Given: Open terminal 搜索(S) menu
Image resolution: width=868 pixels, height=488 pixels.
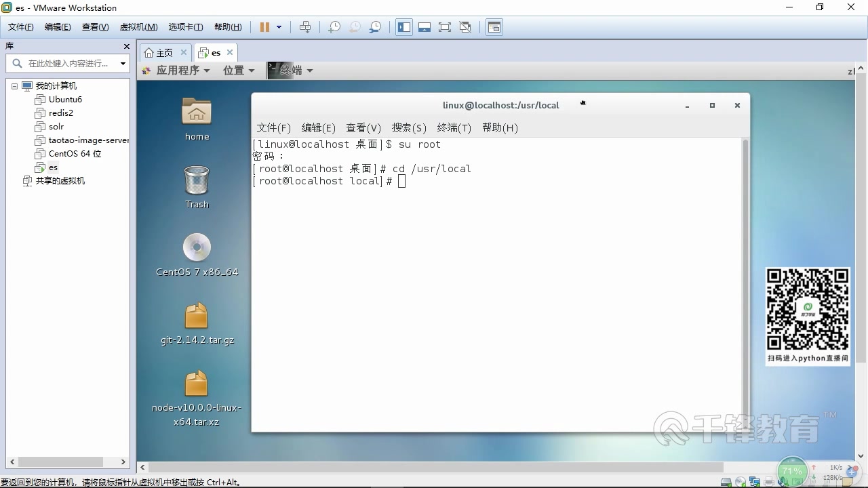Looking at the screenshot, I should click(409, 127).
